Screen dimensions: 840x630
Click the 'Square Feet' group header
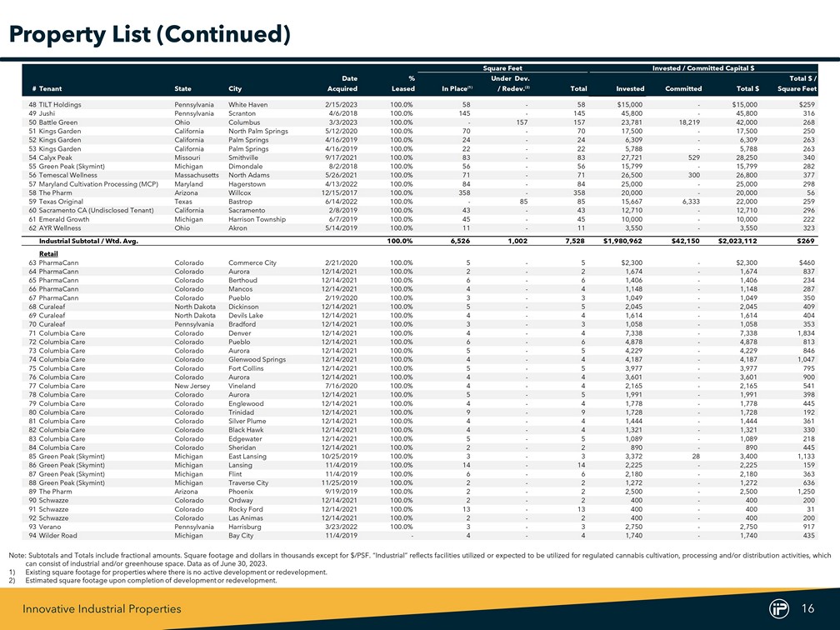click(502, 68)
